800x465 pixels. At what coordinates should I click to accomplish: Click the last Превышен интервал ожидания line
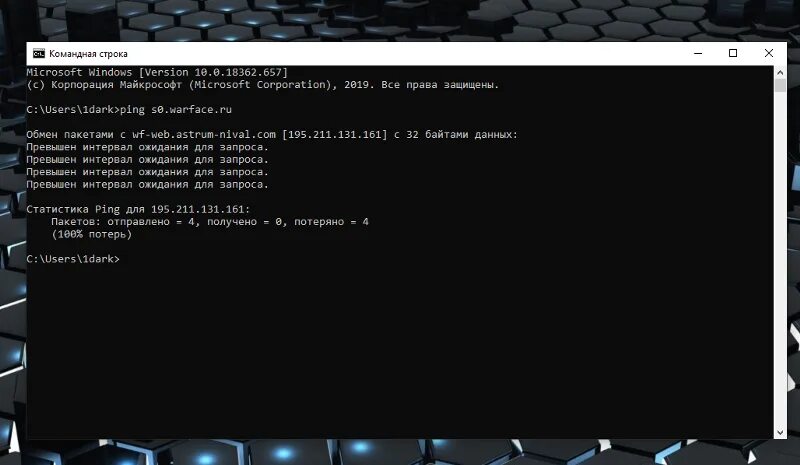click(x=147, y=184)
